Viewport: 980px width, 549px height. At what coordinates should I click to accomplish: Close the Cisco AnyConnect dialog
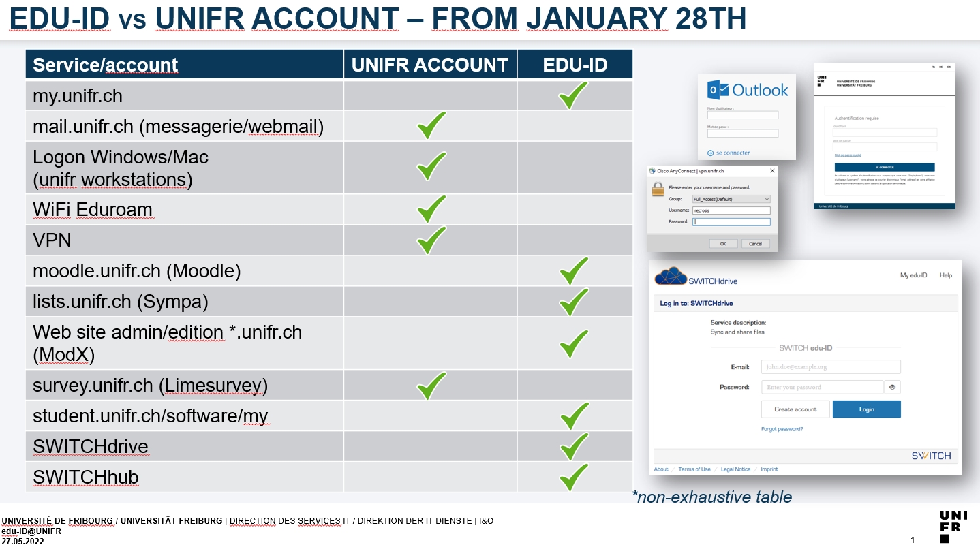click(772, 172)
